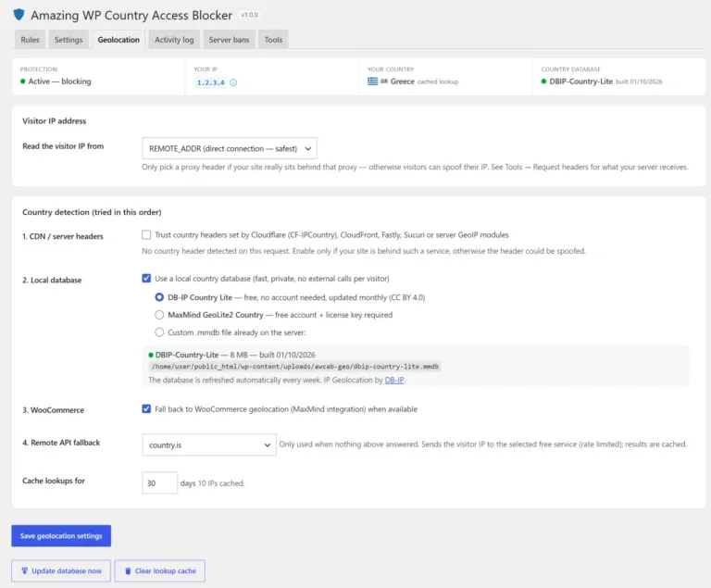Toggle WooCommerce geolocation fallback checkbox
Image resolution: width=711 pixels, height=588 pixels.
click(146, 408)
